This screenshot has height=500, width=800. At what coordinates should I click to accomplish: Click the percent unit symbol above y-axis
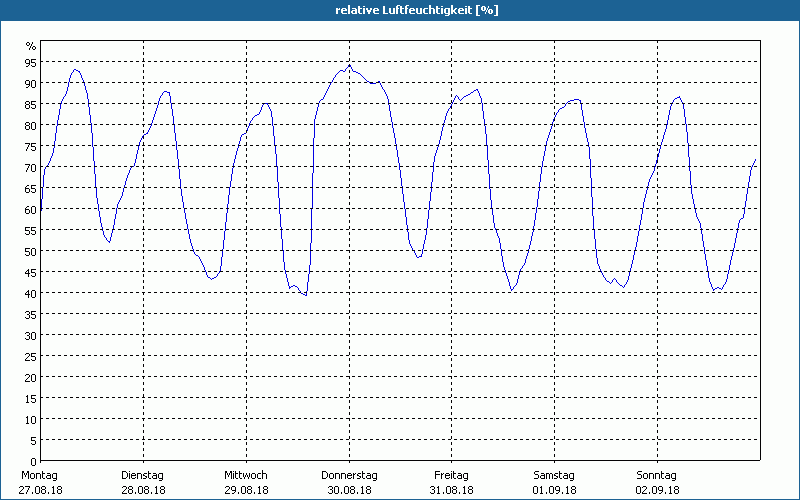click(x=31, y=46)
